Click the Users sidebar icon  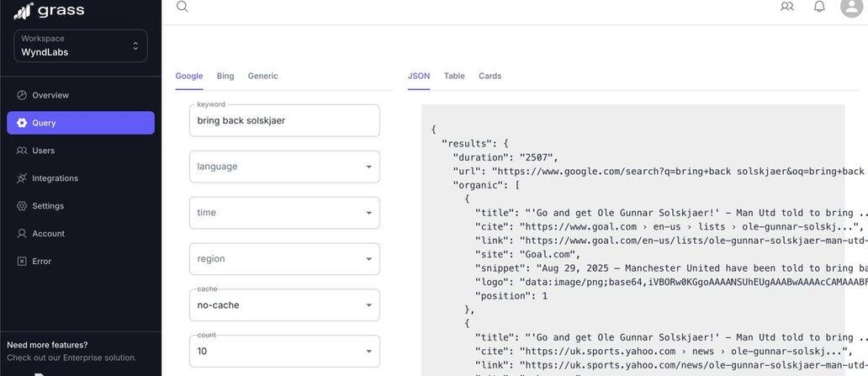[22, 151]
